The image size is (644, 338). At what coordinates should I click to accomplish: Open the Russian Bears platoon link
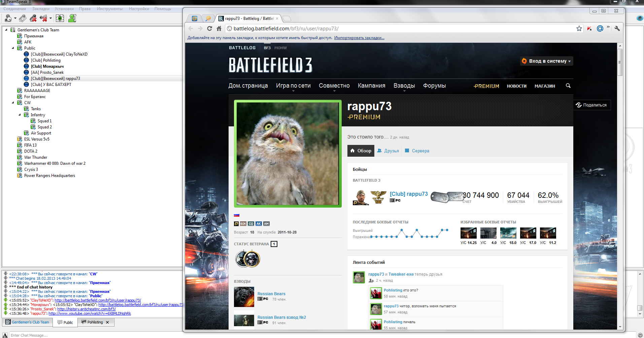(x=271, y=294)
